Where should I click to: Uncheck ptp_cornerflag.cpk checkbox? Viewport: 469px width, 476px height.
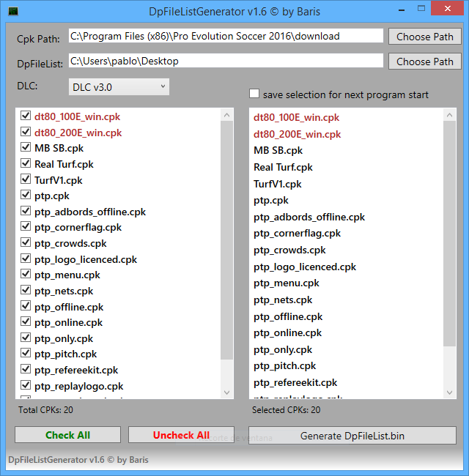[26, 226]
